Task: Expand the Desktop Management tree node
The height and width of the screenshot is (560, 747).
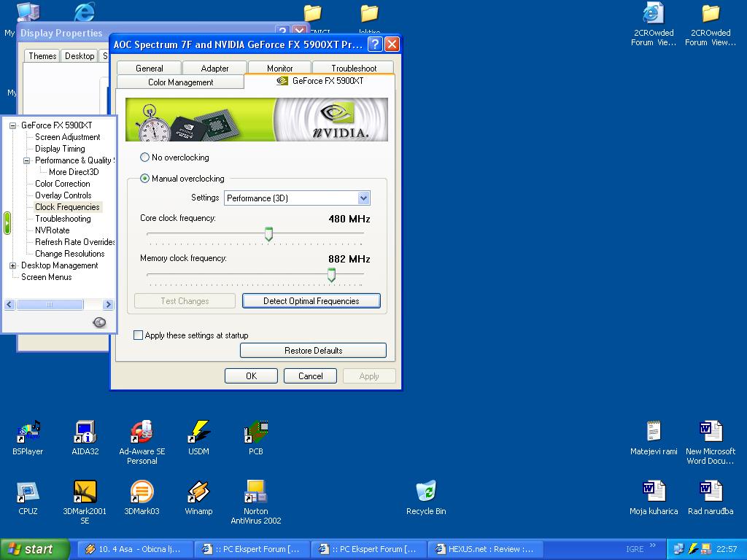Action: [12, 265]
